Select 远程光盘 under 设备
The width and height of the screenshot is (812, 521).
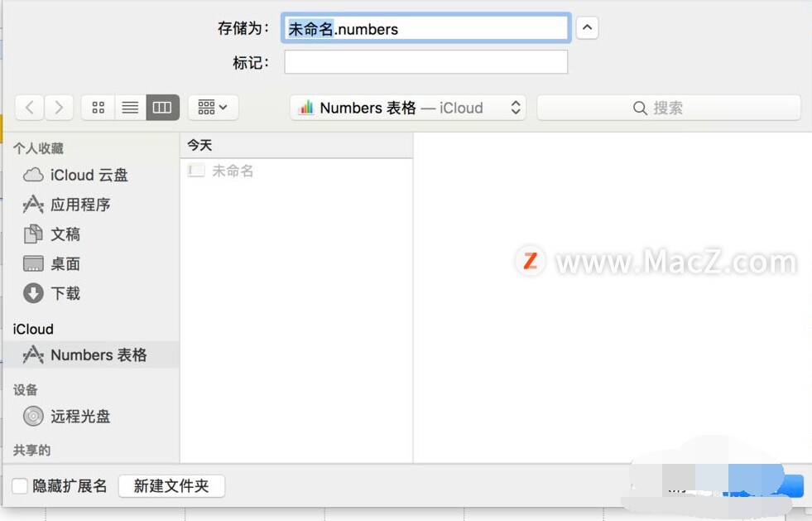point(91,416)
